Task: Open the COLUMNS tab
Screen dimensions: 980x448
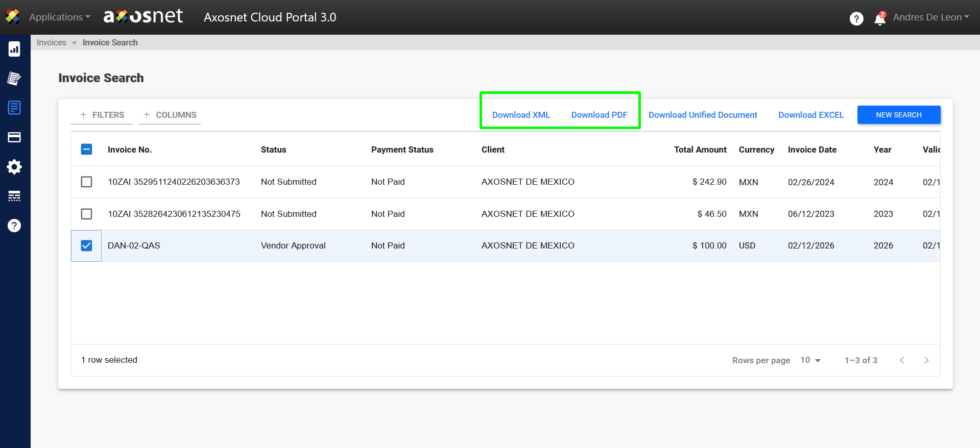Action: [170, 115]
